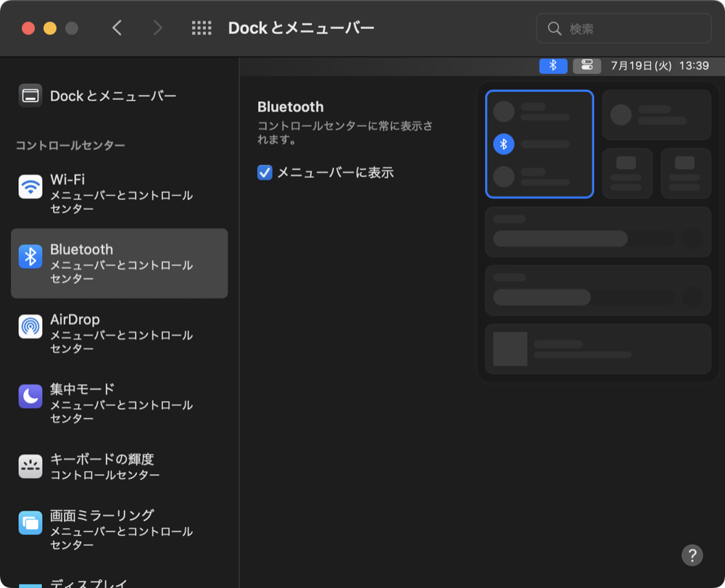
Task: Click the AirDrop icon in the sidebar
Action: point(30,326)
